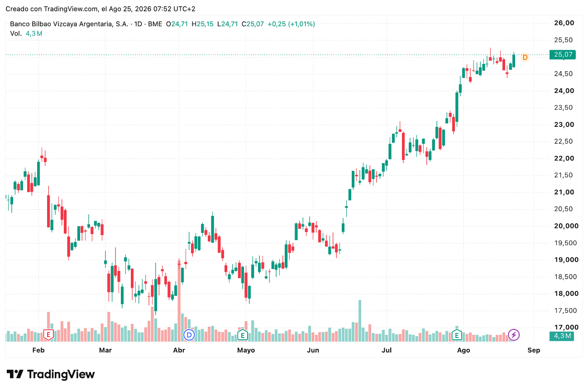Viewport: 588px width, 391px height.
Task: Click the 18,500 price axis label
Action: (x=566, y=277)
